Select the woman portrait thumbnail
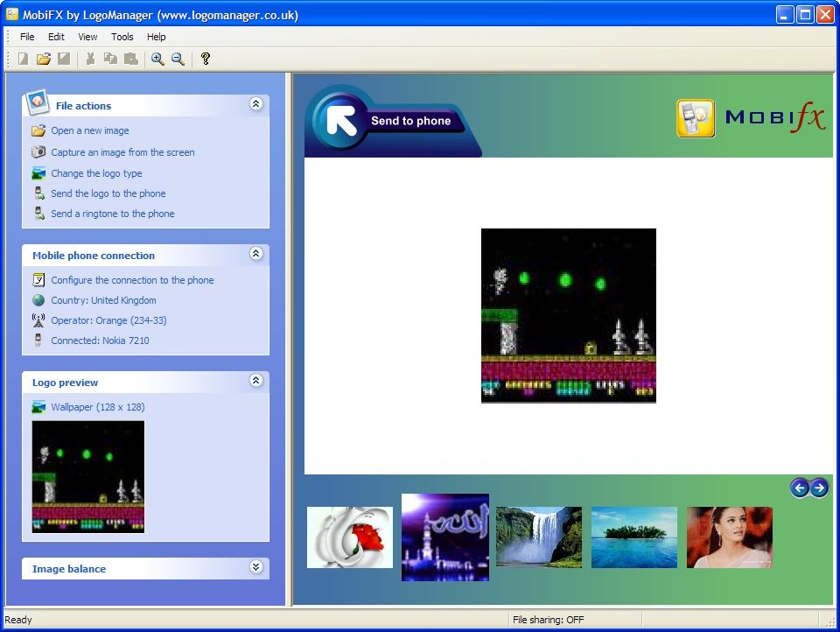 click(x=730, y=537)
